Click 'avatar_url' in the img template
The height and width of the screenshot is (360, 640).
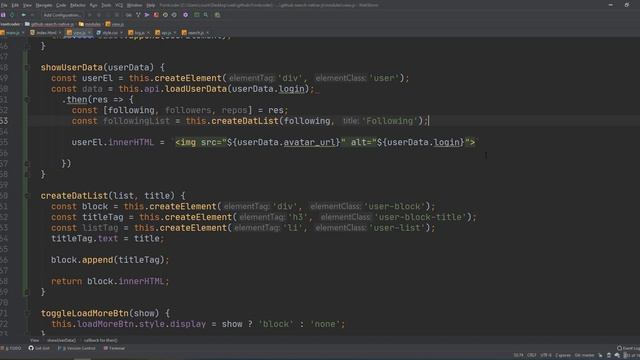click(309, 142)
